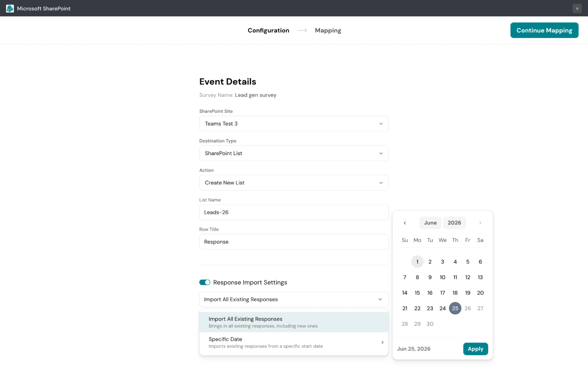This screenshot has height=368, width=588.
Task: Close the SharePoint integration window
Action: click(x=577, y=9)
